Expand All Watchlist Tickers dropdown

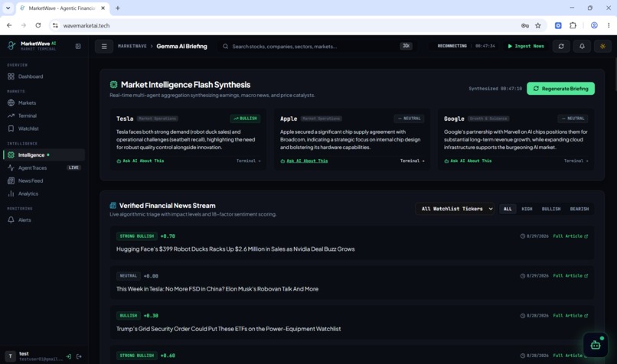tap(455, 209)
